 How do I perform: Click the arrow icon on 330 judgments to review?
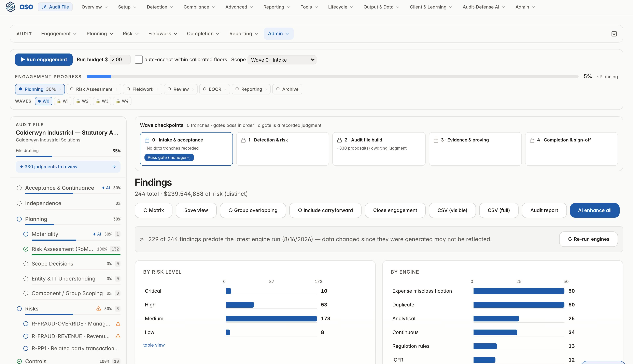click(114, 167)
